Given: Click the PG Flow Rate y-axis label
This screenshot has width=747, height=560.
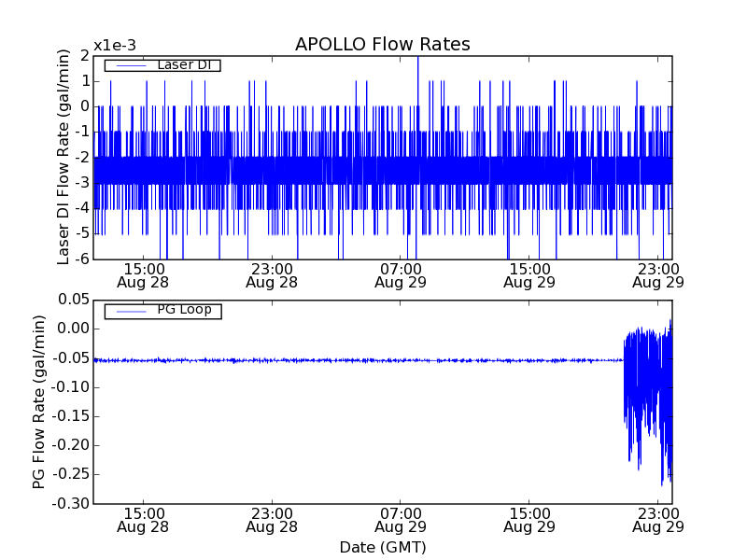Looking at the screenshot, I should point(39,401).
